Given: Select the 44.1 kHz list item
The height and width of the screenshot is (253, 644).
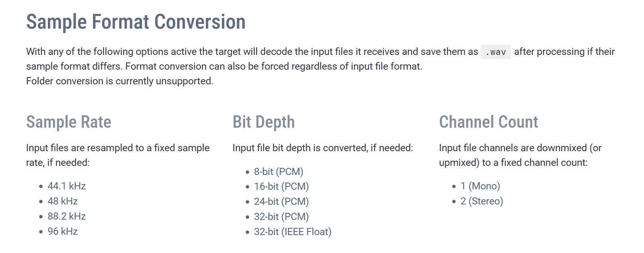Looking at the screenshot, I should [x=67, y=186].
